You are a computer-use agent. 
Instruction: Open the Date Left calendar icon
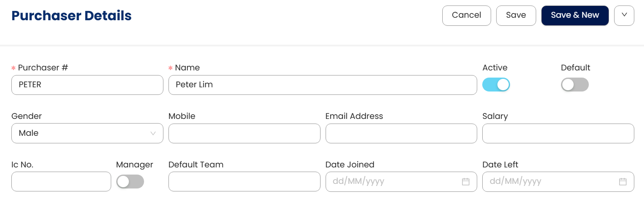pyautogui.click(x=623, y=182)
